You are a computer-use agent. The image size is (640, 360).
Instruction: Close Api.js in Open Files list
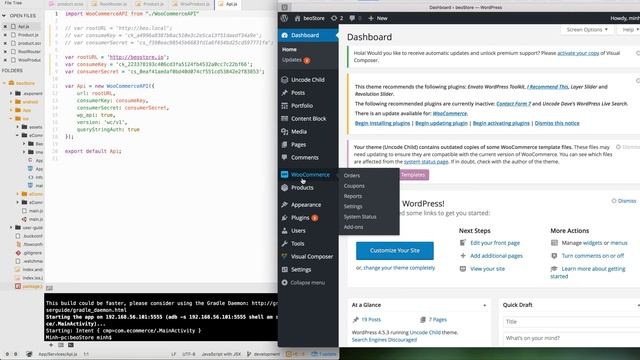(5, 27)
